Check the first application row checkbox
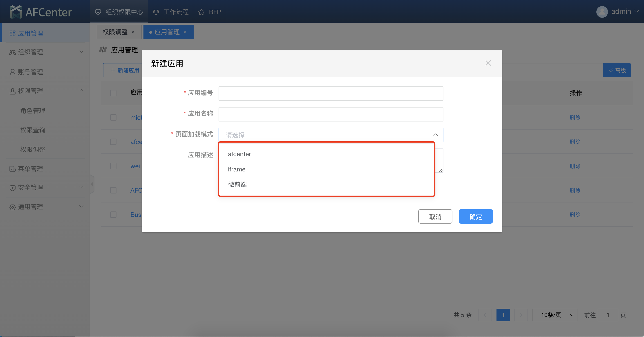The width and height of the screenshot is (644, 337). pyautogui.click(x=113, y=117)
